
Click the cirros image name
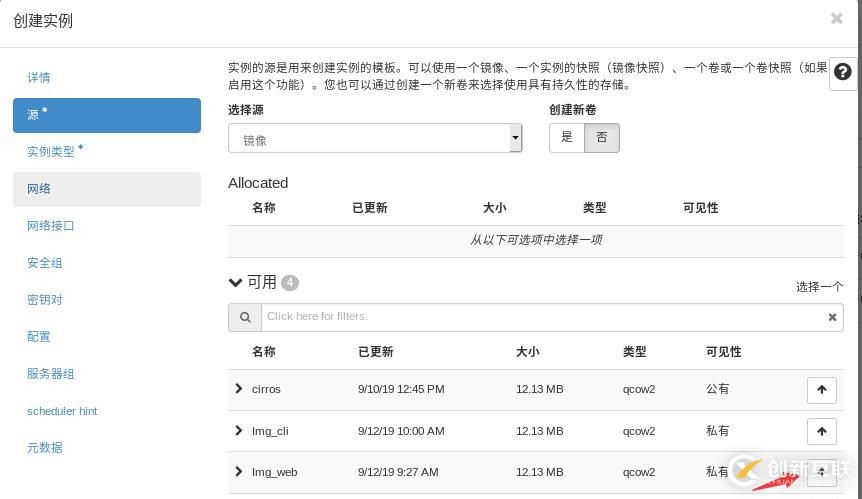click(266, 389)
